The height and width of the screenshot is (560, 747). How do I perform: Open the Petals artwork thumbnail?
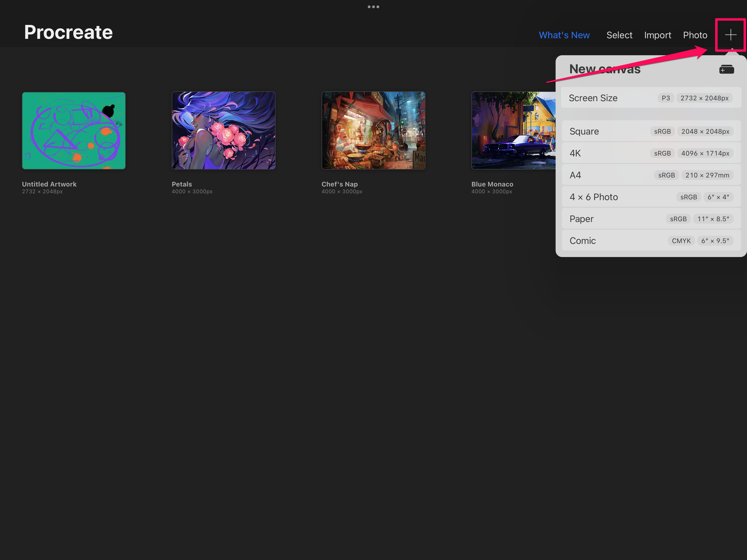[x=223, y=130]
